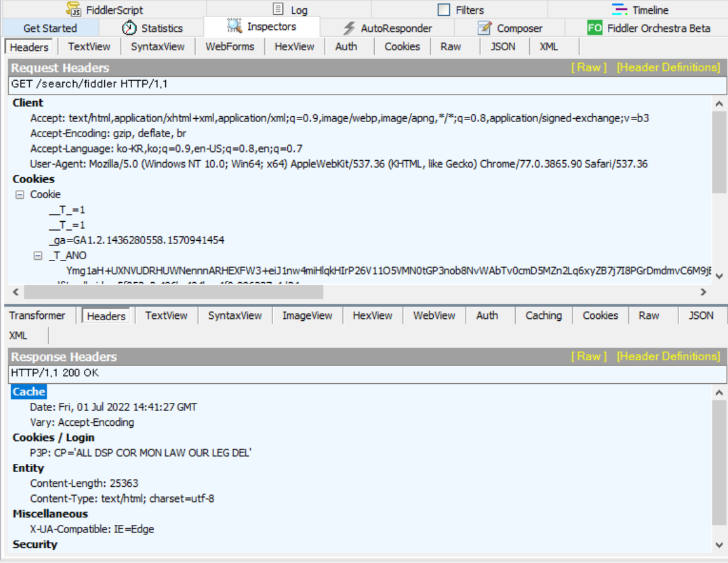
Task: Select response Raw tab
Action: tap(649, 316)
